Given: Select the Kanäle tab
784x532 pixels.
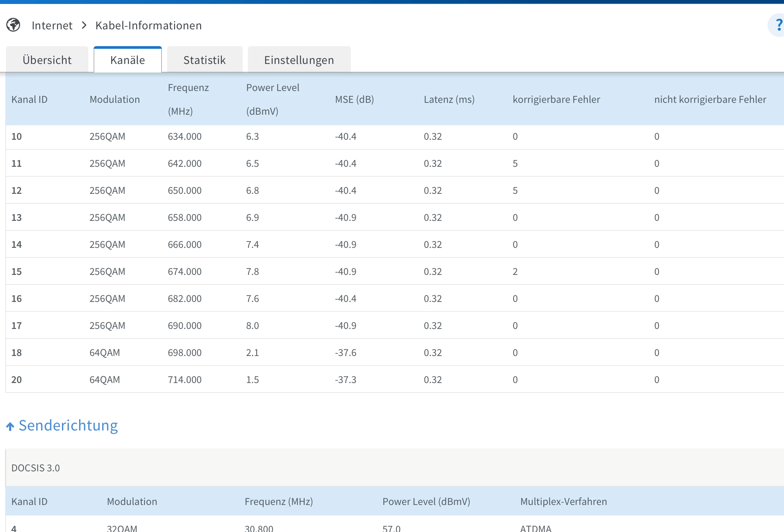Looking at the screenshot, I should pos(128,60).
